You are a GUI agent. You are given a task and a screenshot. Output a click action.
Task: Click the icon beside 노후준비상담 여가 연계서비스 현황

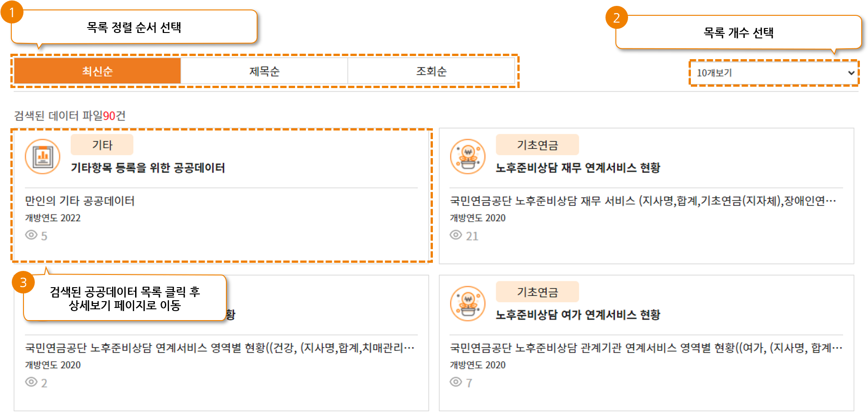[468, 303]
